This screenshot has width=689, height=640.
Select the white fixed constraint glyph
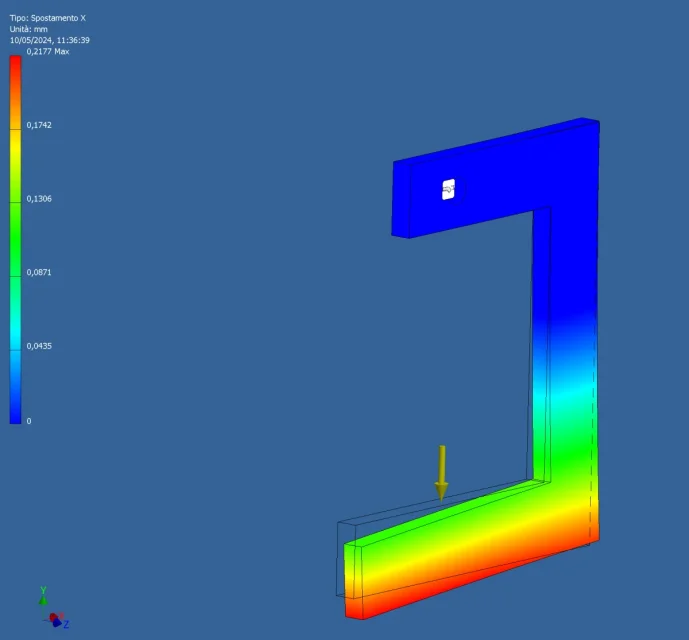[448, 189]
